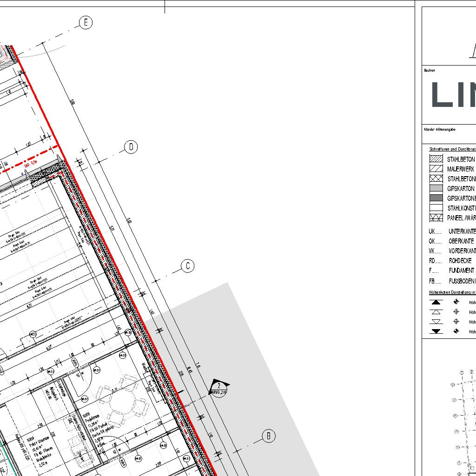Click the cross-hatched STAHLBETON legend swatch

pos(436,178)
